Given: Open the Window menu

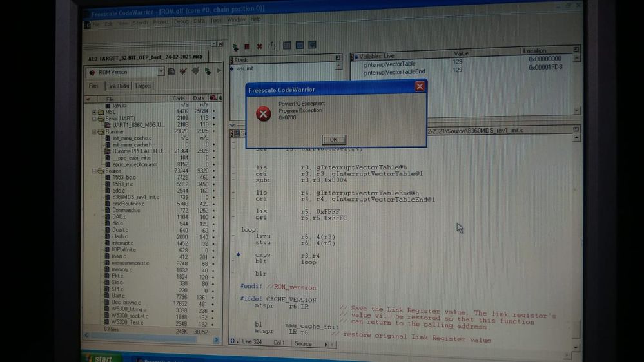Looking at the screenshot, I should click(236, 19).
